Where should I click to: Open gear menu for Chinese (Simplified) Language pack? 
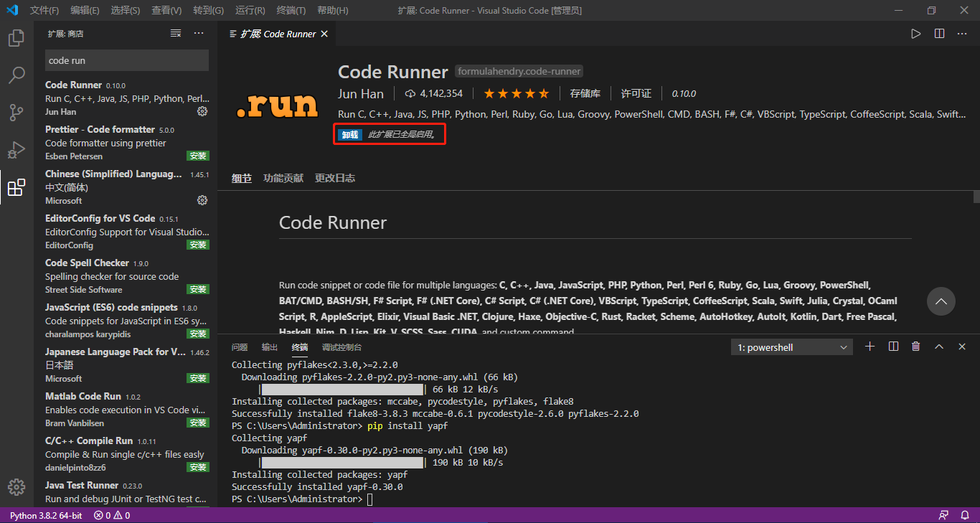tap(202, 200)
